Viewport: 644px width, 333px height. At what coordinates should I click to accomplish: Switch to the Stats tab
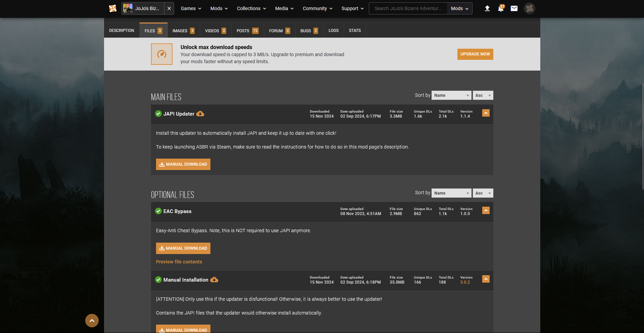[x=355, y=30]
